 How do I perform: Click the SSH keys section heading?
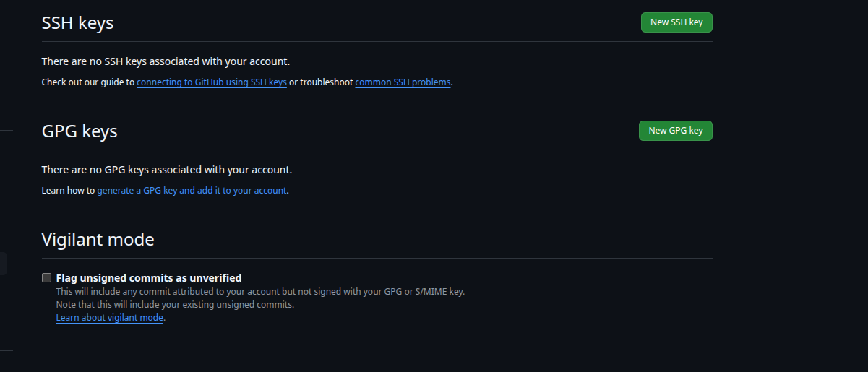tap(77, 23)
